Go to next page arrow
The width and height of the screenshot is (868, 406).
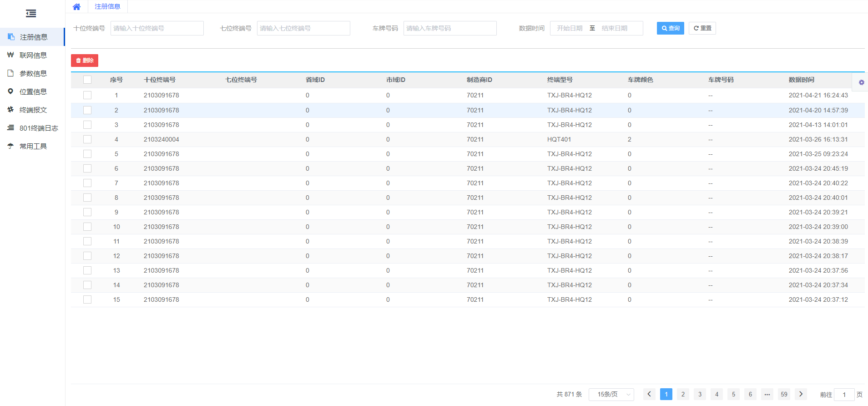tap(801, 394)
